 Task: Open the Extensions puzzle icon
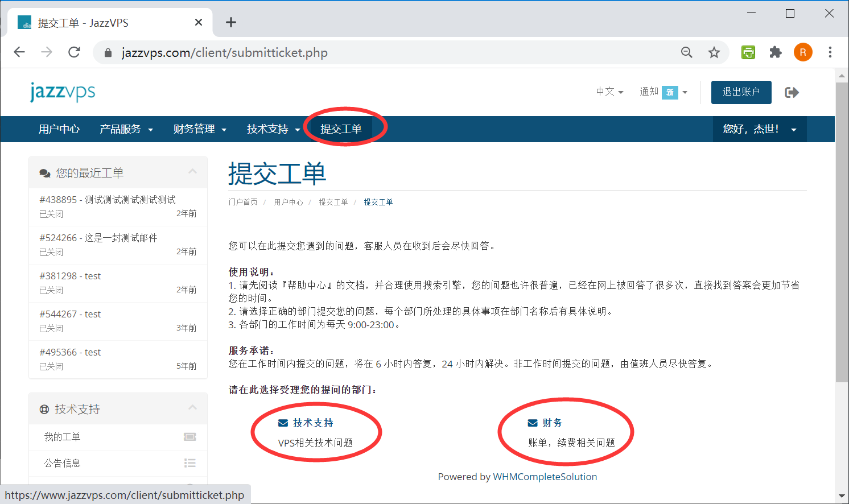(775, 52)
